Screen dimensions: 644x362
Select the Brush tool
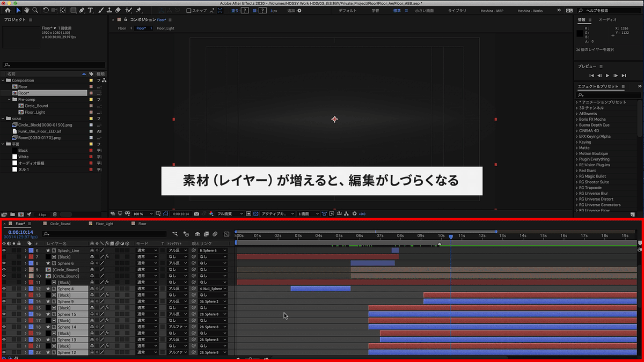coord(101,10)
